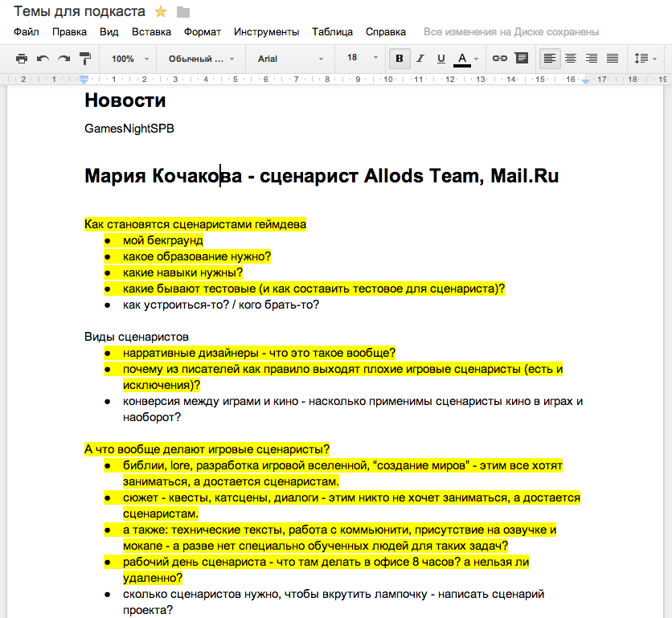The height and width of the screenshot is (618, 672).
Task: Click the line 'Виды сценаристов'
Action: 137,337
